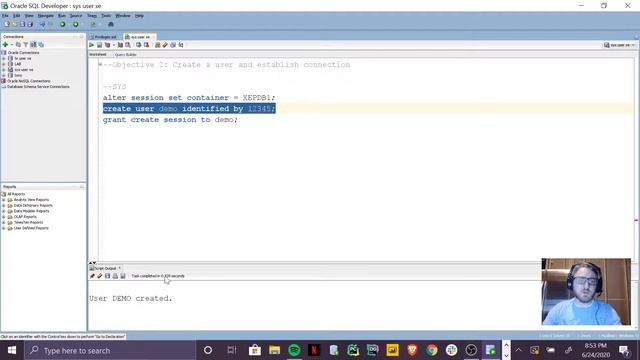Click the 'grant create session to demo;' line
This screenshot has height=360, width=640.
170,120
